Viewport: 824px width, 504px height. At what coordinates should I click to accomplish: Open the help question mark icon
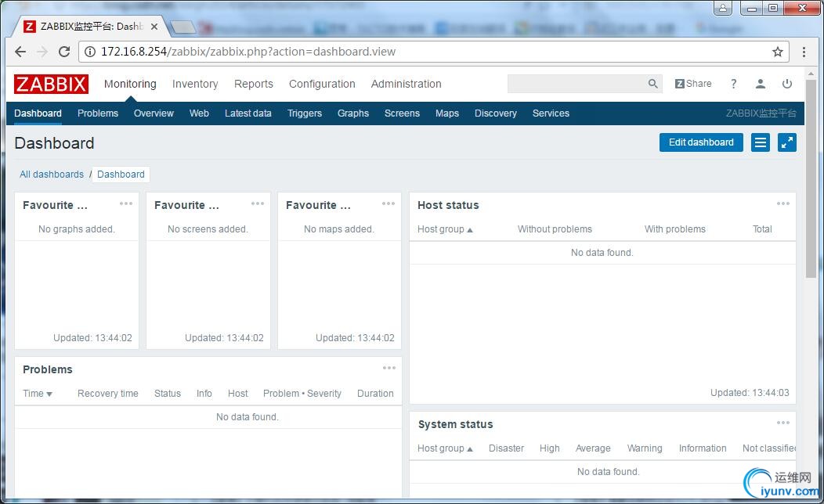[734, 84]
